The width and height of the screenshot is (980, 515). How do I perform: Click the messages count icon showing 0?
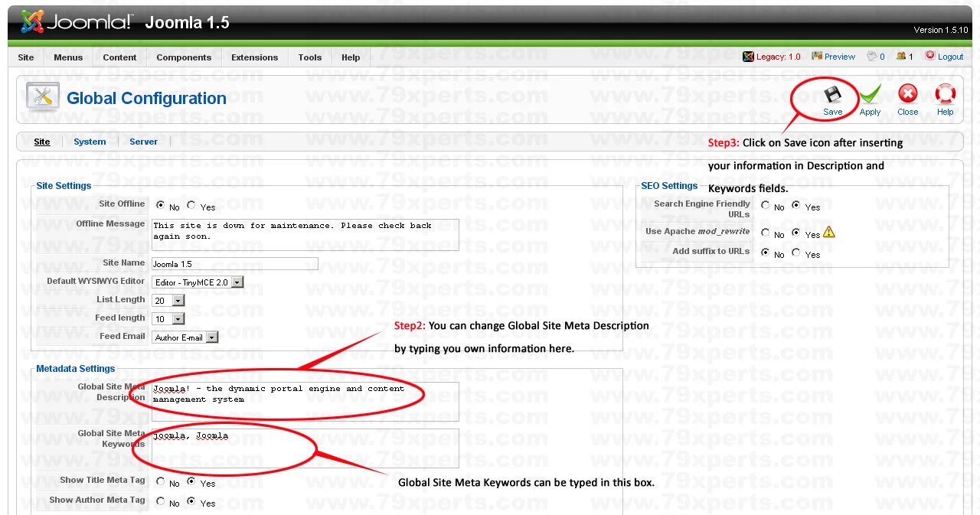(871, 56)
